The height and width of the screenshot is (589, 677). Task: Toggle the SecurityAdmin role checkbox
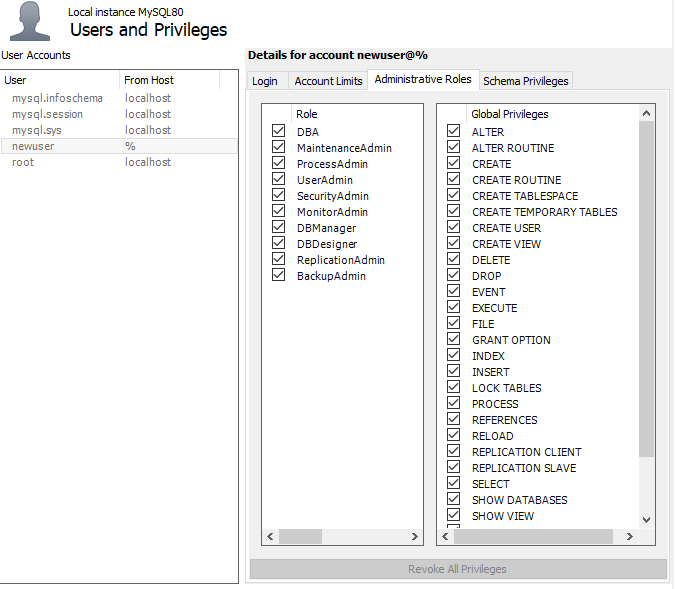[278, 195]
